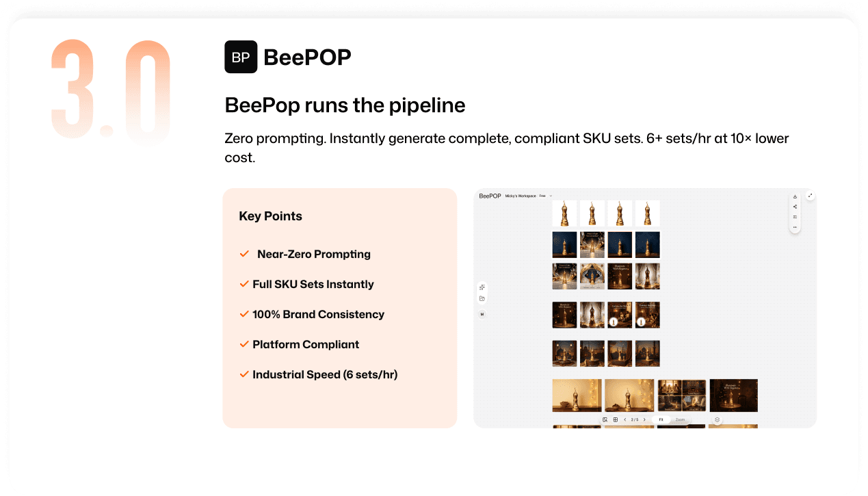
Task: Click 'Near-Zero Prompting' key point
Action: tap(314, 254)
